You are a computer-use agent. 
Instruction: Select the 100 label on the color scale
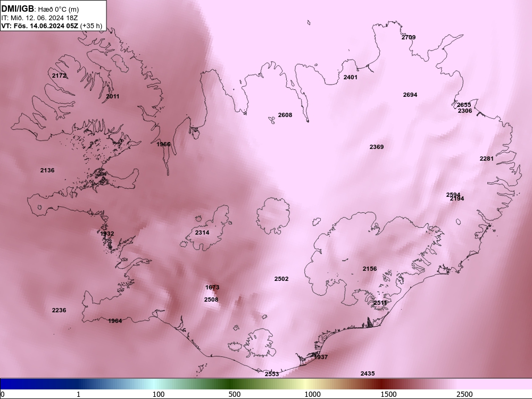pyautogui.click(x=159, y=394)
